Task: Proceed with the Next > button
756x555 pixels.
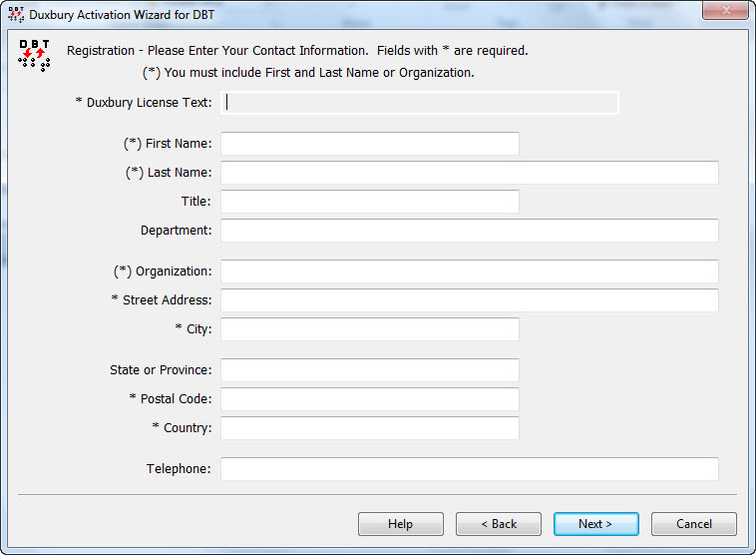Action: point(596,524)
